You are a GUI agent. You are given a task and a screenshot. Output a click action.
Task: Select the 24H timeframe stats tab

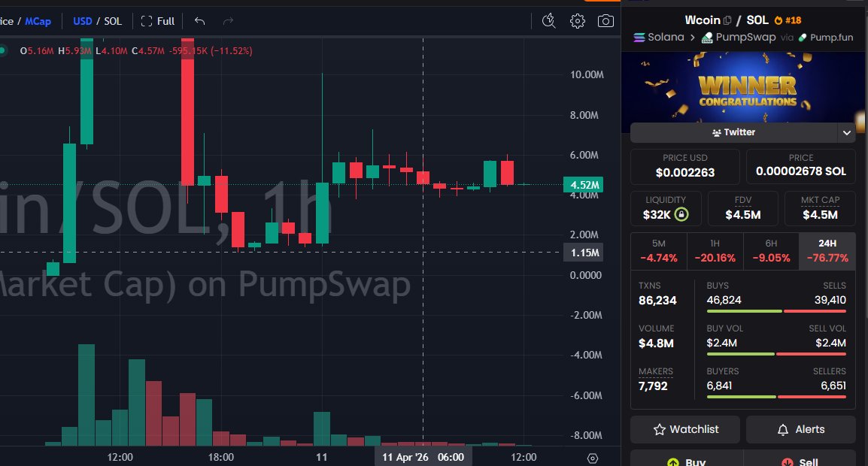[x=827, y=251]
